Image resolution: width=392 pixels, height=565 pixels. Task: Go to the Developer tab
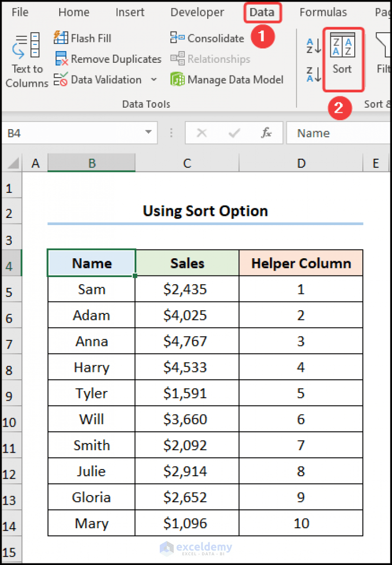click(x=197, y=12)
